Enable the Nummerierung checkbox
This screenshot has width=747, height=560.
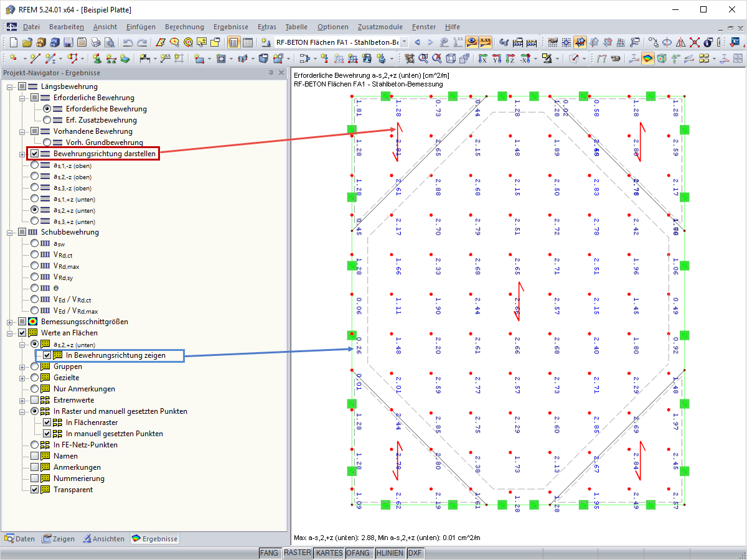(35, 478)
